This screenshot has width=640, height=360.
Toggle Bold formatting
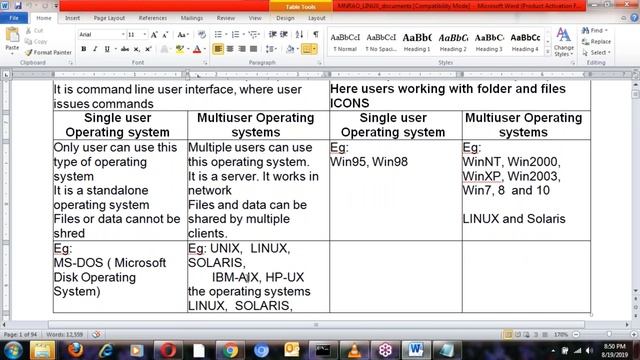[84, 49]
